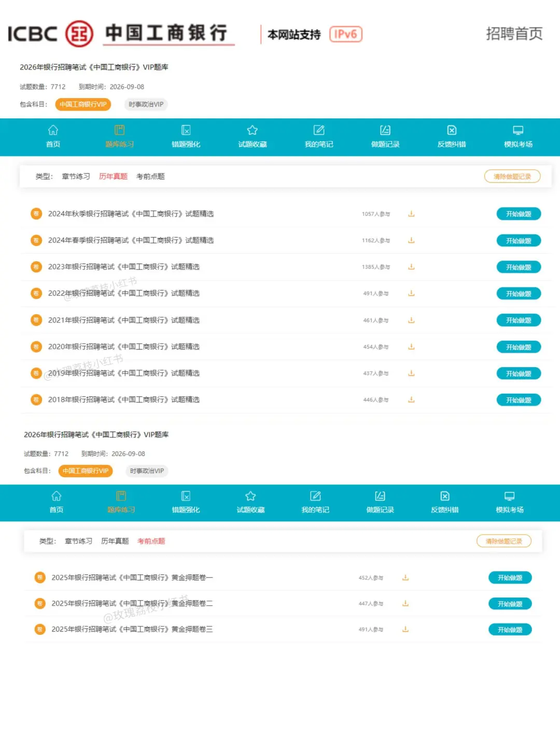This screenshot has height=747, width=560.
Task: Open 试题收藏 star icon in the lower navigation bar
Action: [250, 496]
